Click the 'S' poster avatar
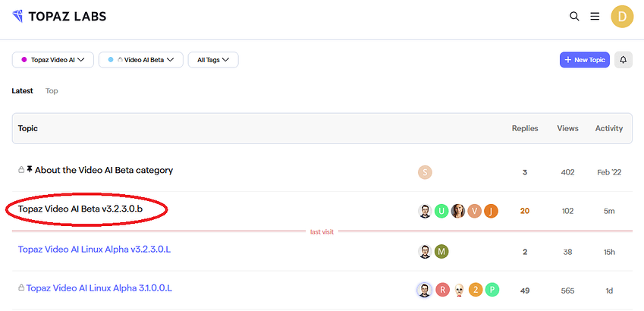The image size is (644, 311). pos(425,172)
